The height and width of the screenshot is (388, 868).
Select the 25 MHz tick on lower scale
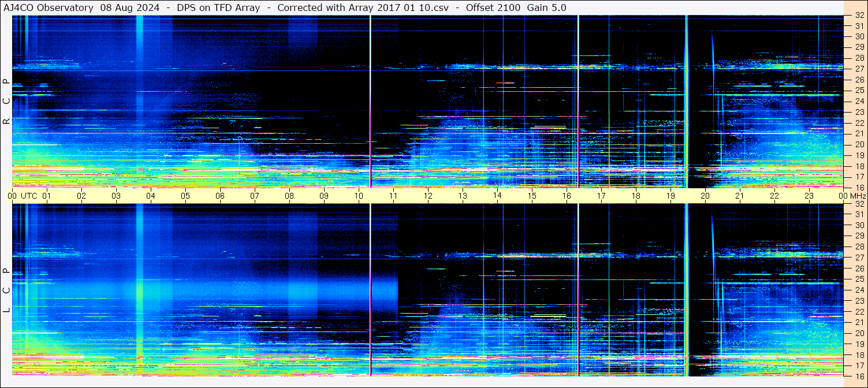pos(859,279)
